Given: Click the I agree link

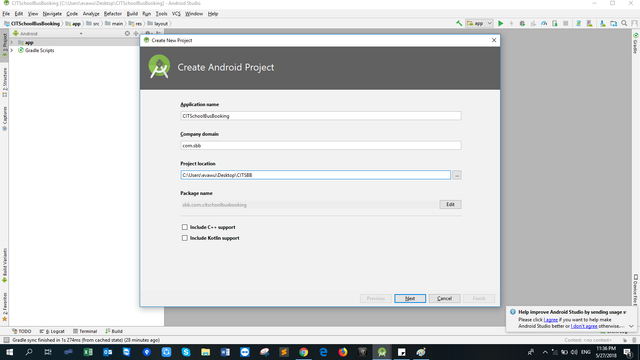Looking at the screenshot, I should click(x=551, y=320).
